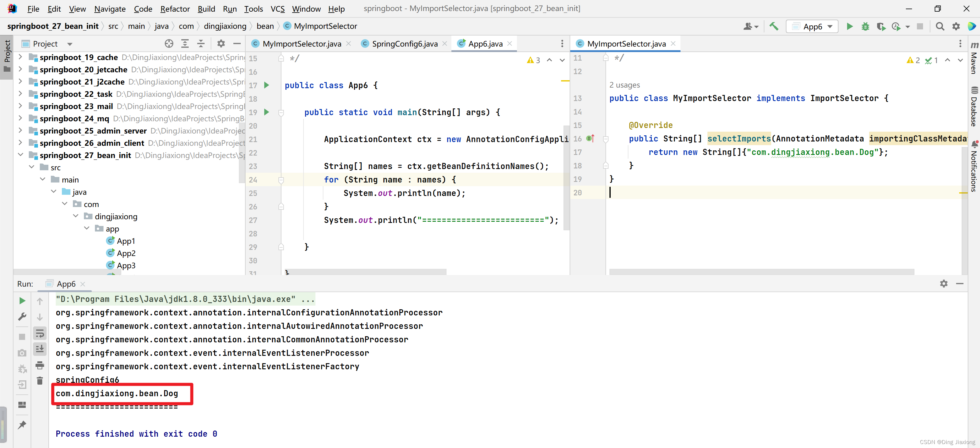Open Database tool window
Image resolution: width=980 pixels, height=448 pixels.
click(x=974, y=107)
